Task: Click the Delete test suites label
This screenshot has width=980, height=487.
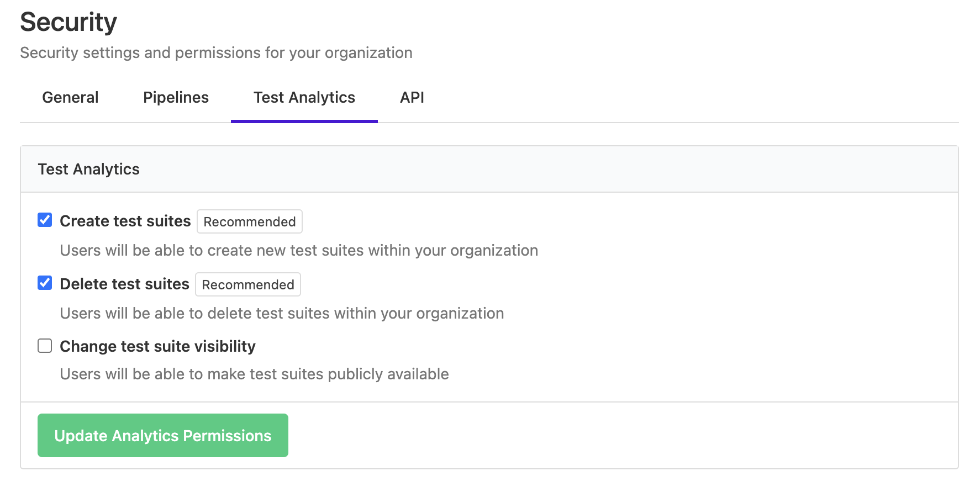Action: [125, 284]
